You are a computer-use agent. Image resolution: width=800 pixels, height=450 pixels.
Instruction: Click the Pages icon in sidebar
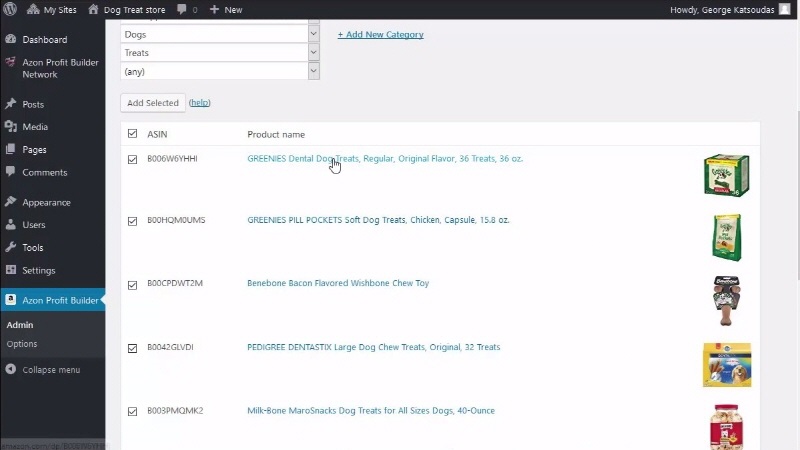[x=11, y=149]
